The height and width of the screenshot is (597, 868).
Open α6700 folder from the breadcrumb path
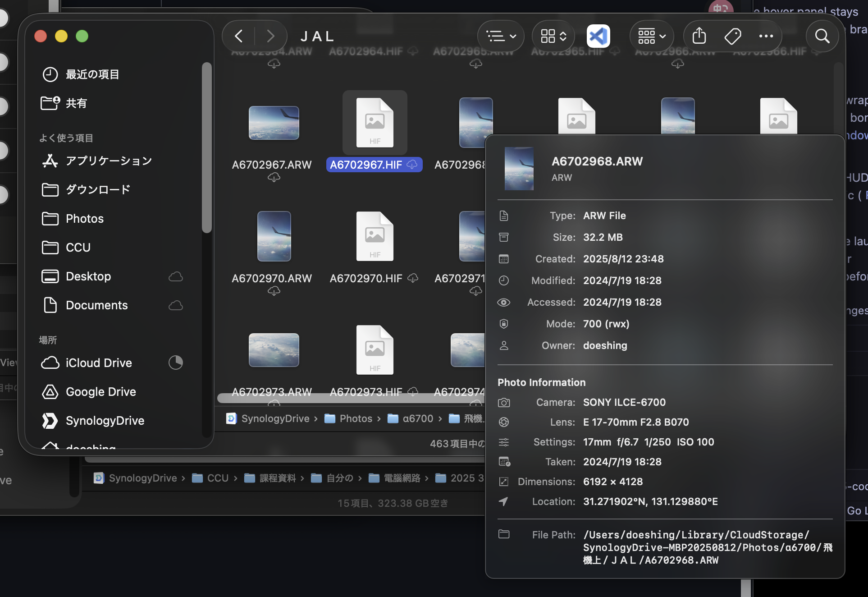coord(417,418)
